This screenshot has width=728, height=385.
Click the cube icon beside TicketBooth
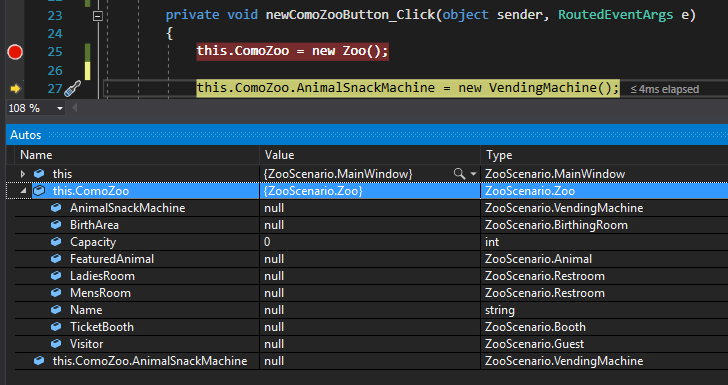(x=56, y=327)
